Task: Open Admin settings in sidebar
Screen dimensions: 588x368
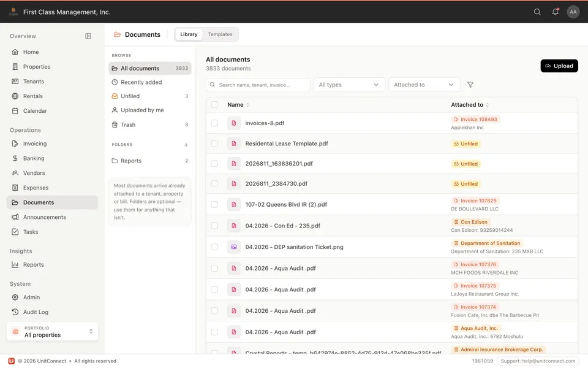Action: pyautogui.click(x=52, y=297)
